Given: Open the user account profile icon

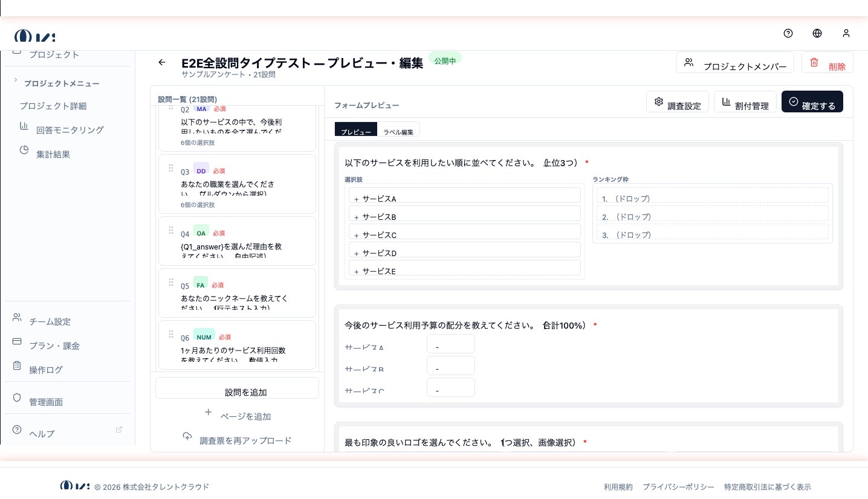Looking at the screenshot, I should pos(846,33).
